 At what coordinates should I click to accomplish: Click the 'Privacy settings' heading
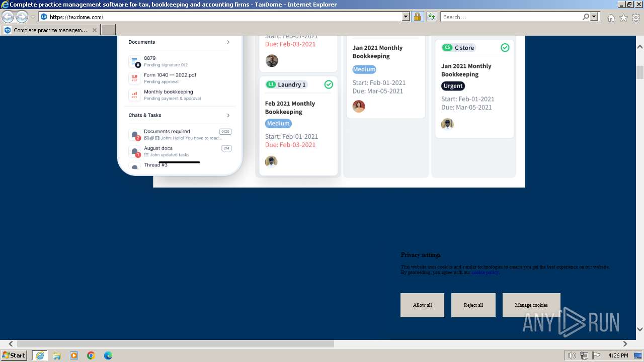coord(421,255)
